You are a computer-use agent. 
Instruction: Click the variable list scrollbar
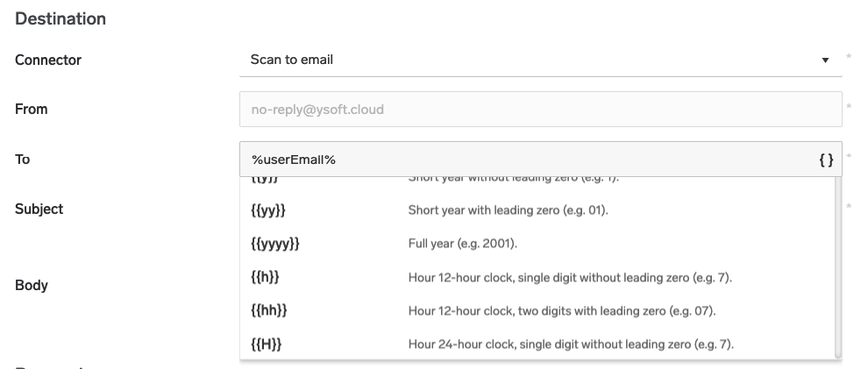point(837,263)
